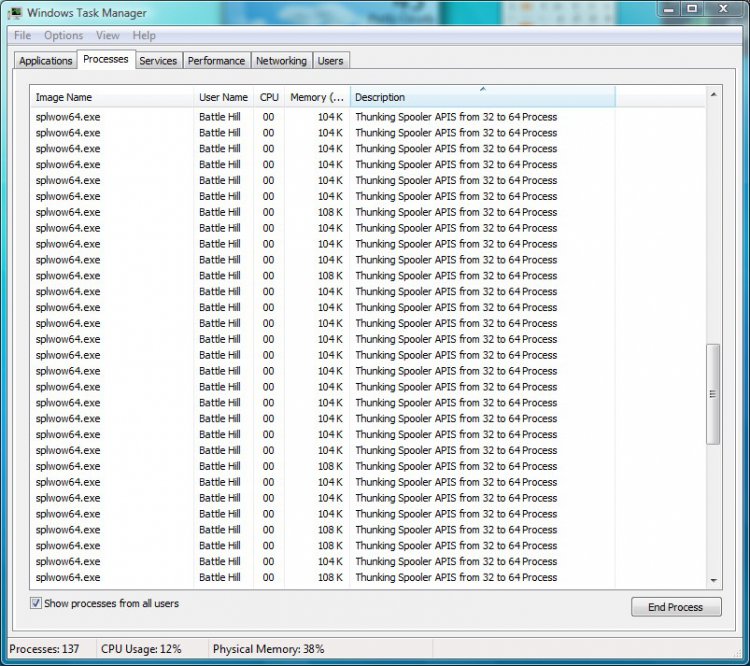
Task: Click the process list scrollbar up arrow
Action: 713,95
